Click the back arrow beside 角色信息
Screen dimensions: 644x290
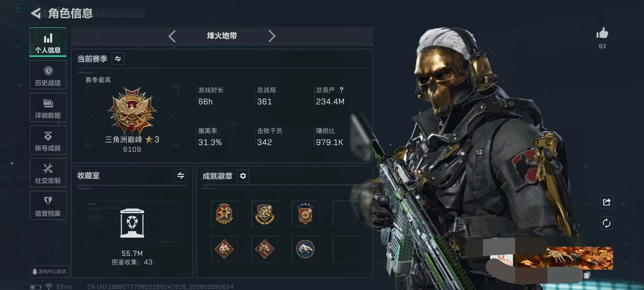click(36, 13)
